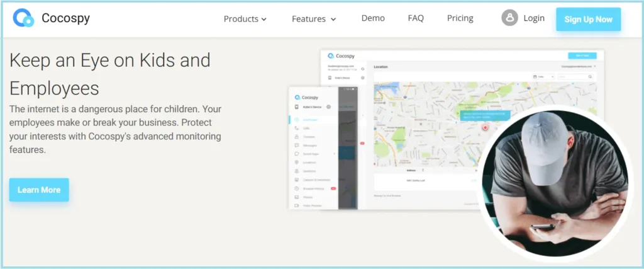The height and width of the screenshot is (269, 644).
Task: Click the search magnifier icon in dashboard
Action: (590, 77)
